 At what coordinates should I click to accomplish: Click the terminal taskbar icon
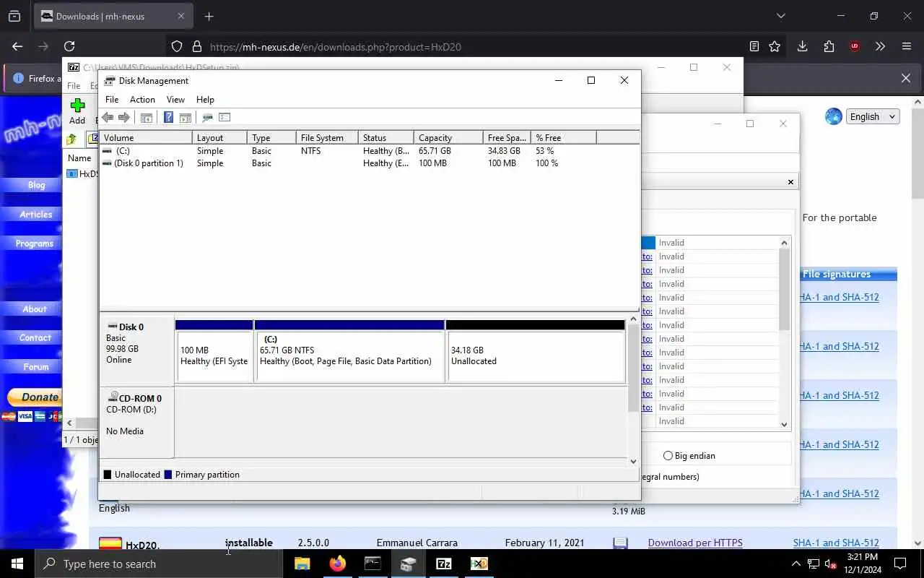pos(372,564)
